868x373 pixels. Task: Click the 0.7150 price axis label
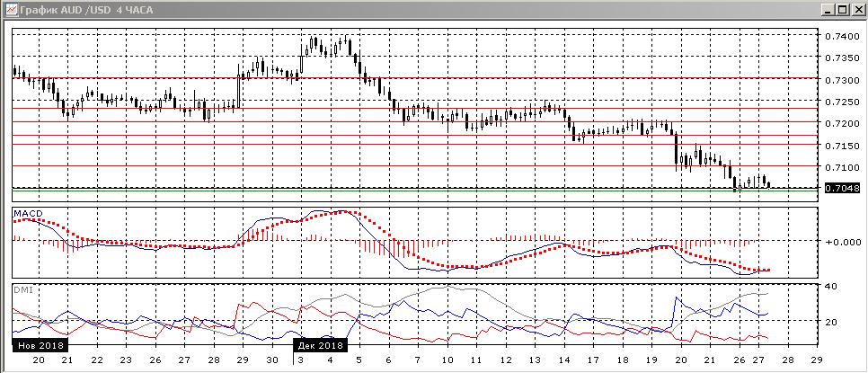coord(843,145)
